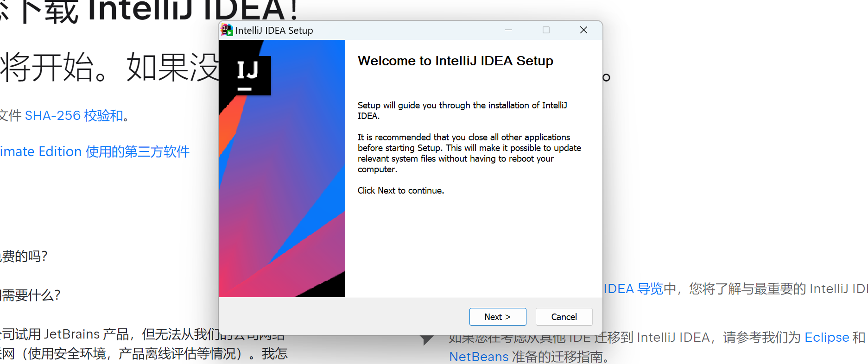The width and height of the screenshot is (868, 364).
Task: Open the Edition 使用的第三方软件 link on the webpage
Action: click(95, 151)
